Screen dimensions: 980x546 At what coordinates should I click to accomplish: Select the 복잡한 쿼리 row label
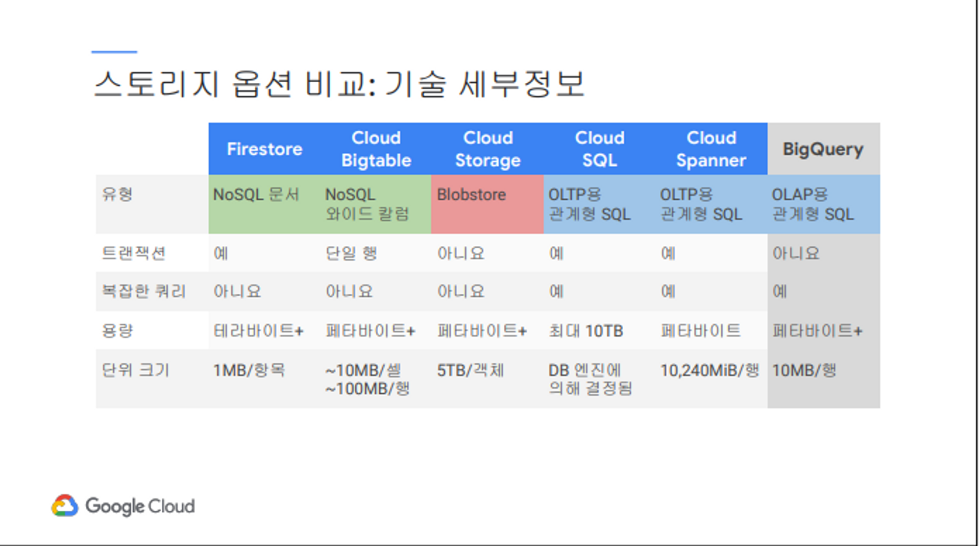(x=144, y=291)
